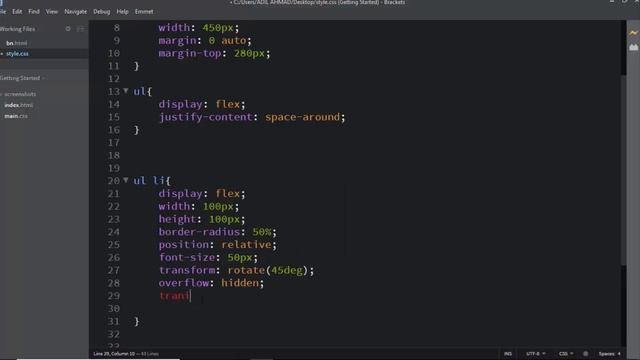Click the overflow property on line 28
Image resolution: width=640 pixels, height=360 pixels.
pyautogui.click(x=184, y=283)
